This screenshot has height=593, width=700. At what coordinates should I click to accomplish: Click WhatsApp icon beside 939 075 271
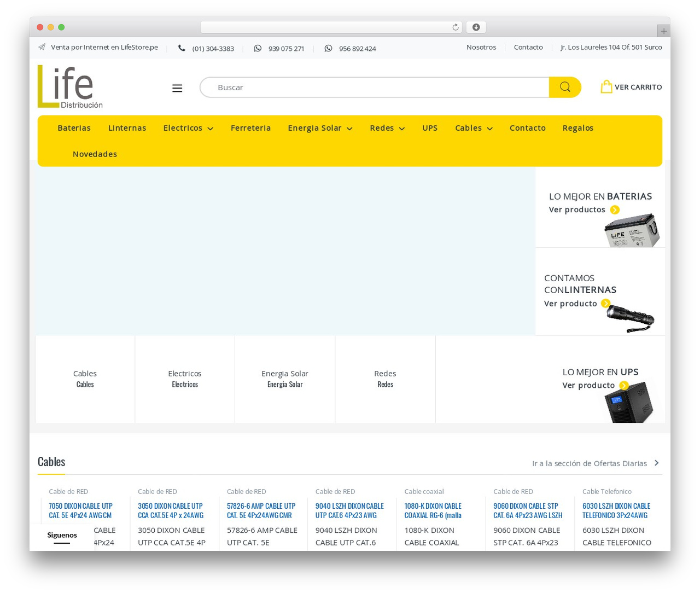258,48
